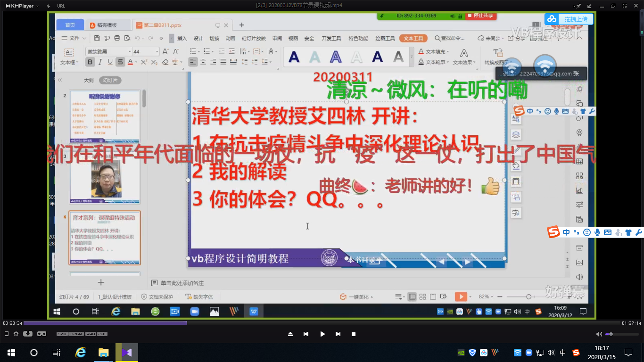Expand the font size 44 dropdown
This screenshot has height=362, width=644.
[x=157, y=51]
